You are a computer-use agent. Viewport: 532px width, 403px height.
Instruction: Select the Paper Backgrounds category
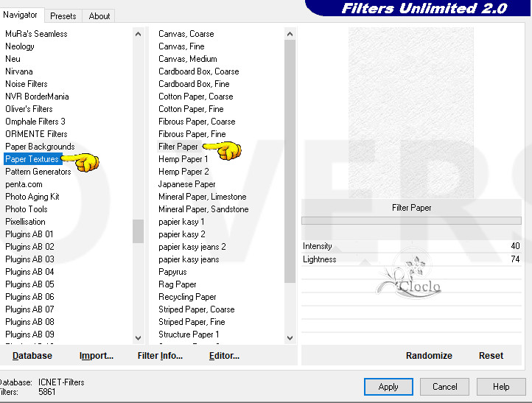click(40, 147)
